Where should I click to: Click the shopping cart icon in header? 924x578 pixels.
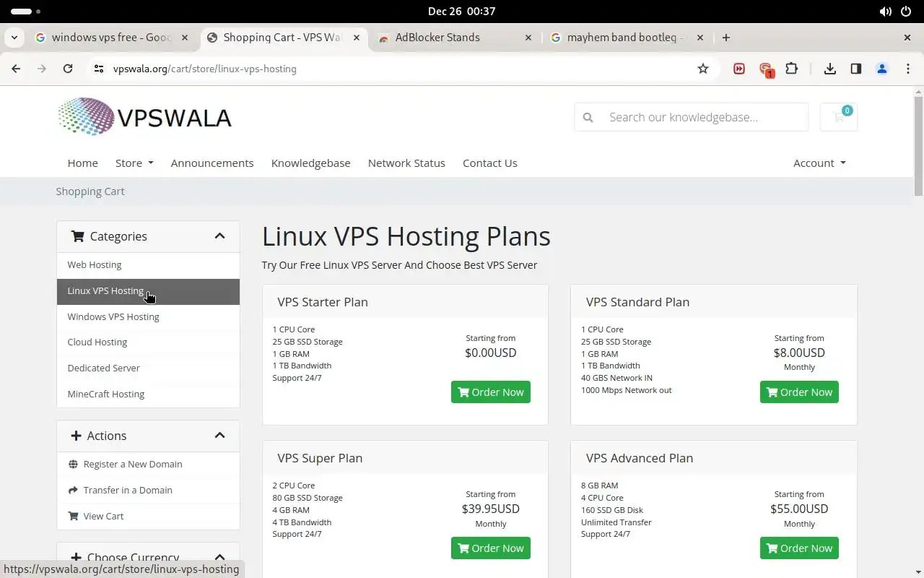[x=839, y=117]
